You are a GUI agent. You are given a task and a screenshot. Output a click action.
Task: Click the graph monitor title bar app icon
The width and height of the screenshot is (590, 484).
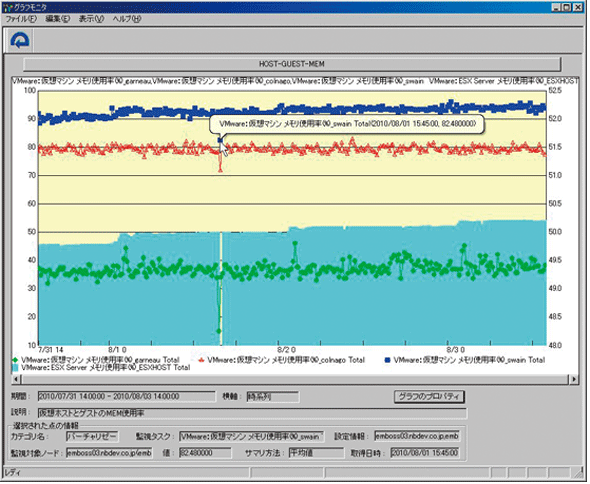coord(8,7)
